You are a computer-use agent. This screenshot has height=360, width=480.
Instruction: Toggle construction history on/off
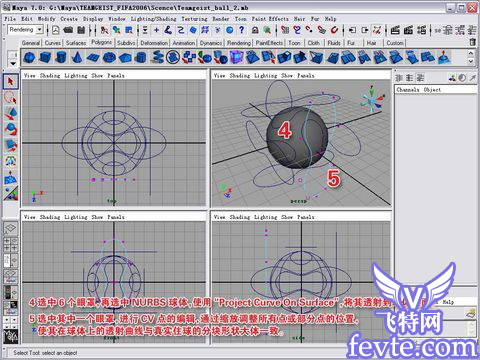coord(377,30)
